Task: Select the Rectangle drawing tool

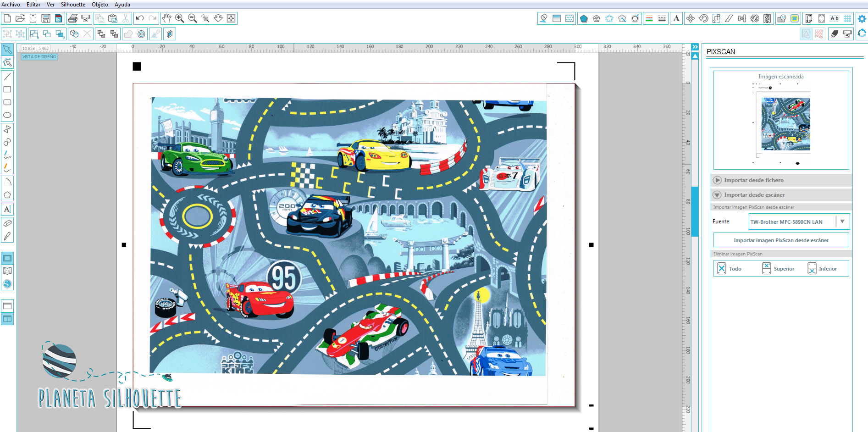Action: pos(7,89)
